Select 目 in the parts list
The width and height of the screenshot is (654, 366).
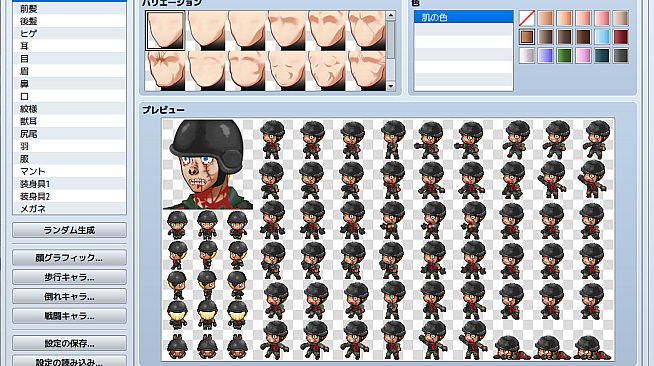click(x=69, y=59)
